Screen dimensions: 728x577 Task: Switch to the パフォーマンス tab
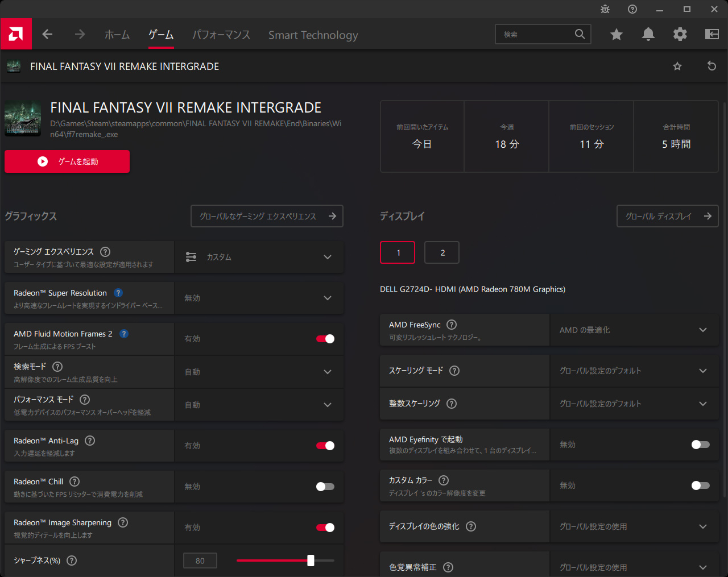221,35
